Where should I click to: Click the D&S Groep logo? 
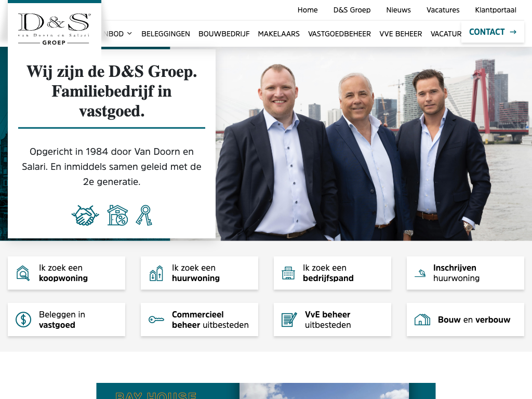[x=54, y=29]
